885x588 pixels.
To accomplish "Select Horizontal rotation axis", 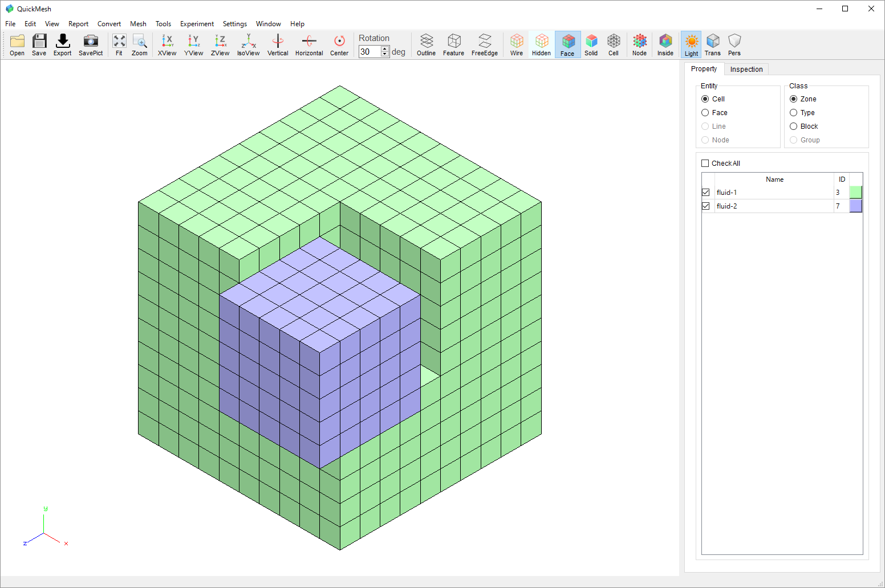I will (x=309, y=44).
